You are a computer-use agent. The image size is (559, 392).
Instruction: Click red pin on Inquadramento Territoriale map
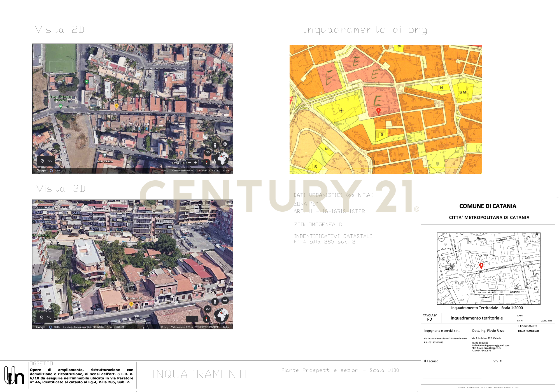tap(481, 266)
